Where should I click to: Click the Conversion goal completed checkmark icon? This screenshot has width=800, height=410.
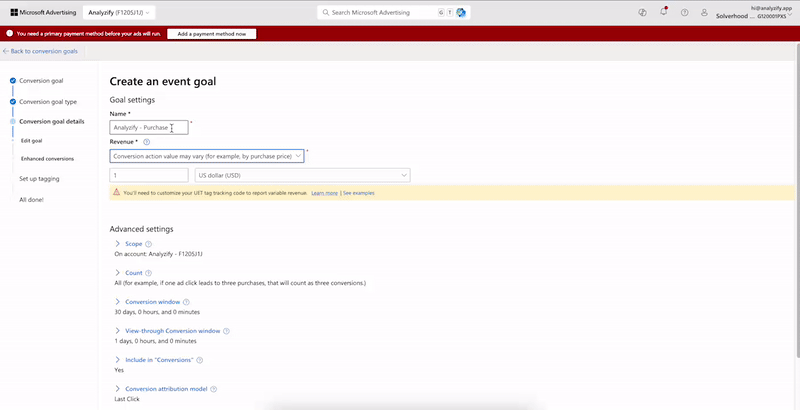13,81
